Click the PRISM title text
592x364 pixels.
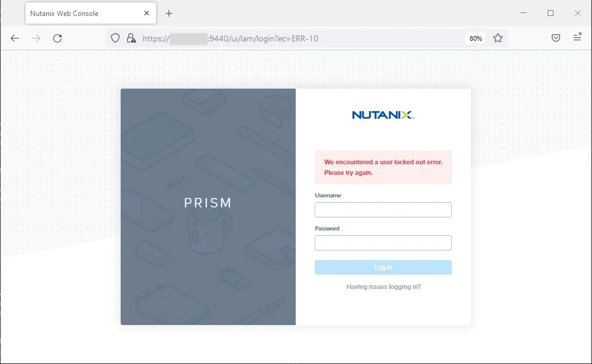click(x=208, y=203)
